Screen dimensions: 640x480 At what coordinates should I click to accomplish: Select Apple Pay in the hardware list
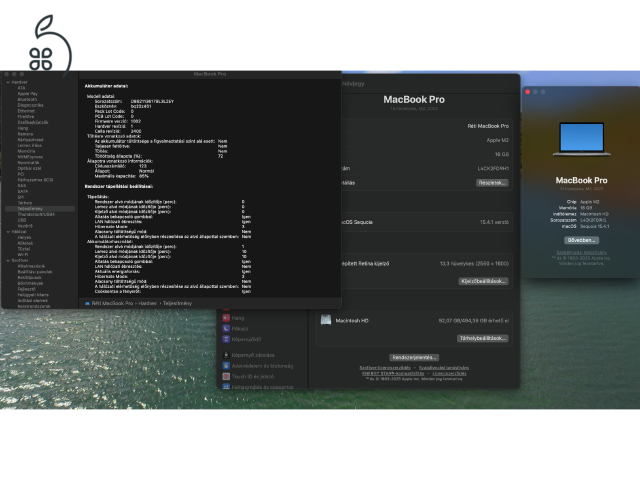tap(27, 93)
